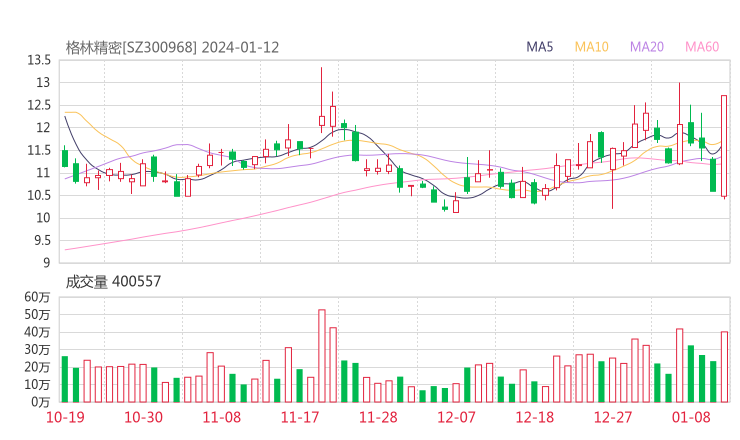
Task: Click the 11-08 date axis label
Action: pyautogui.click(x=222, y=417)
